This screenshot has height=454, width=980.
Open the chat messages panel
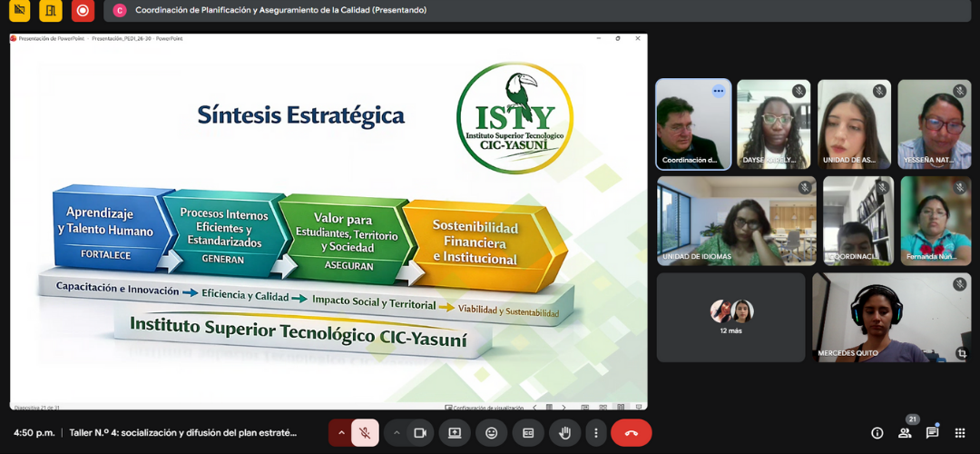[x=932, y=433]
